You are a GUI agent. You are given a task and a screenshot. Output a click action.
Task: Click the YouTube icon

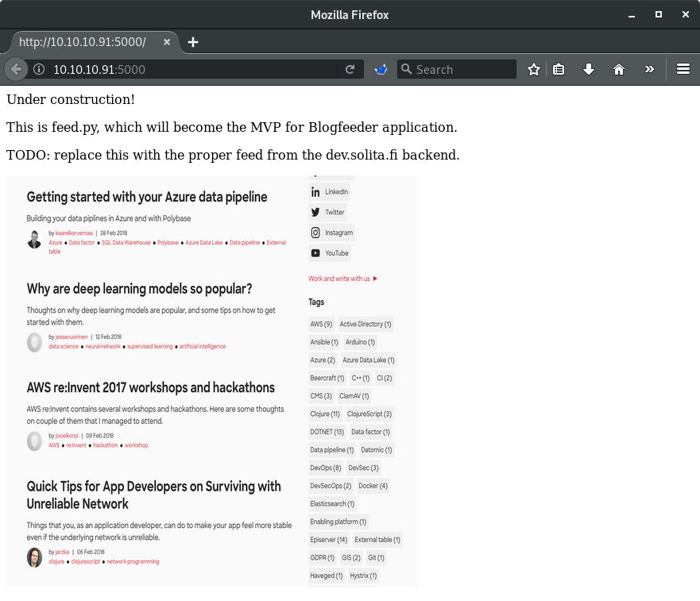pyautogui.click(x=315, y=253)
